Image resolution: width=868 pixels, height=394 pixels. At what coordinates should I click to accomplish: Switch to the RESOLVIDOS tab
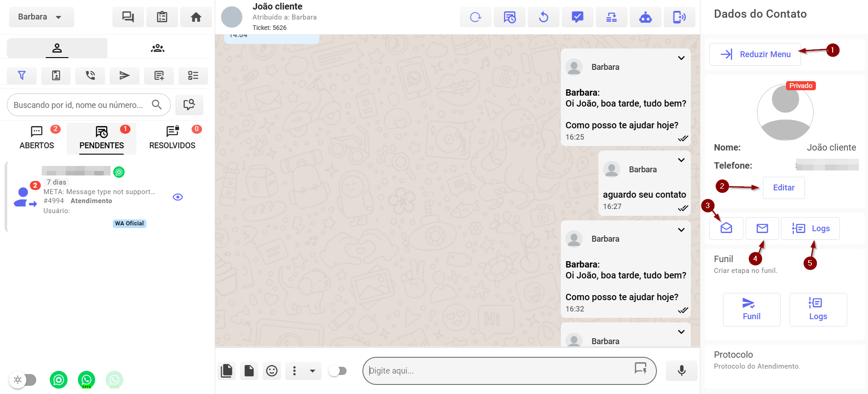coord(172,138)
